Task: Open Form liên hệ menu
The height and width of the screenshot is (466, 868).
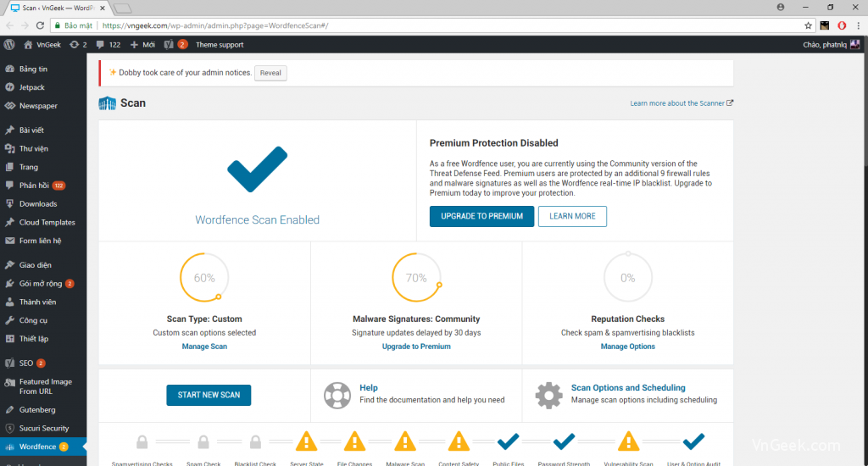Action: (x=43, y=241)
